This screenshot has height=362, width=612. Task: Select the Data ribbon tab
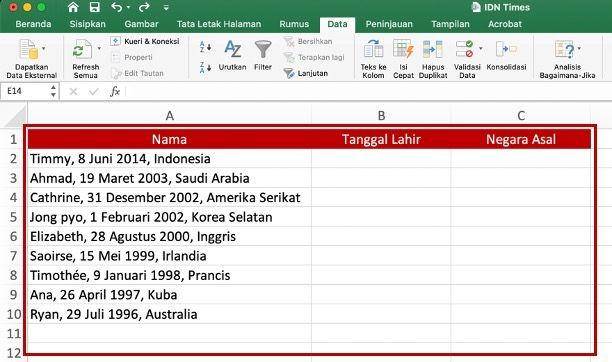click(x=337, y=24)
